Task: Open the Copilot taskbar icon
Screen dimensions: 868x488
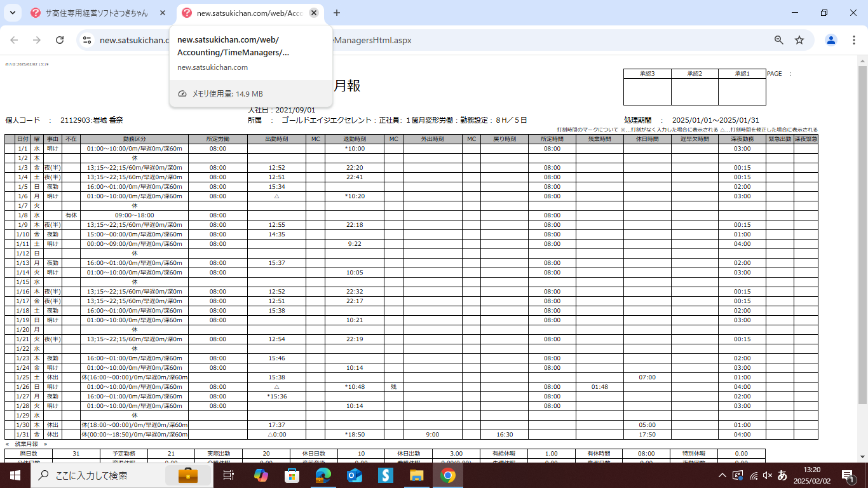Action: point(261,475)
